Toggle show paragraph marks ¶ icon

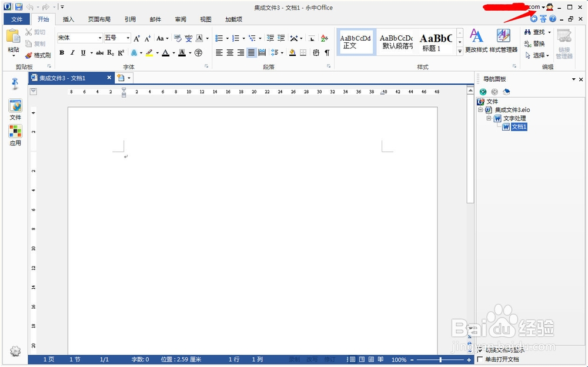pos(327,53)
